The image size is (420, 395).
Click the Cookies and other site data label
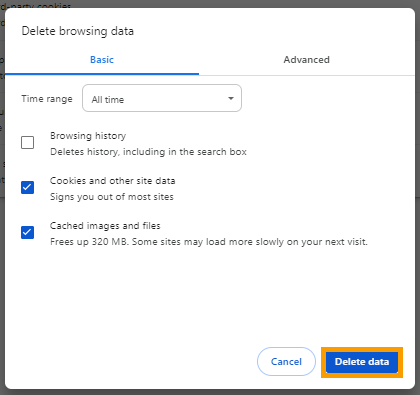112,181
